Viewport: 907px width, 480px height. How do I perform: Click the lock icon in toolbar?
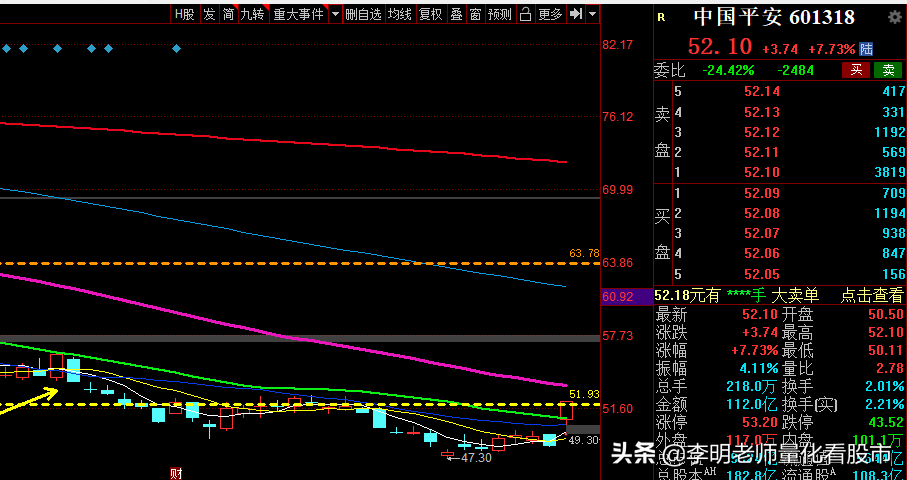click(x=525, y=14)
